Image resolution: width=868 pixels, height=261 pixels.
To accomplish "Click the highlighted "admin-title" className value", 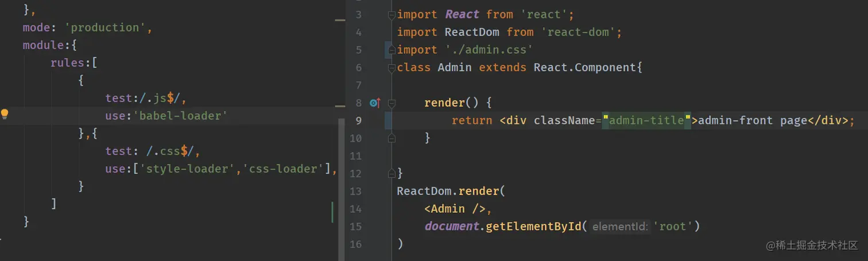I will pyautogui.click(x=646, y=120).
